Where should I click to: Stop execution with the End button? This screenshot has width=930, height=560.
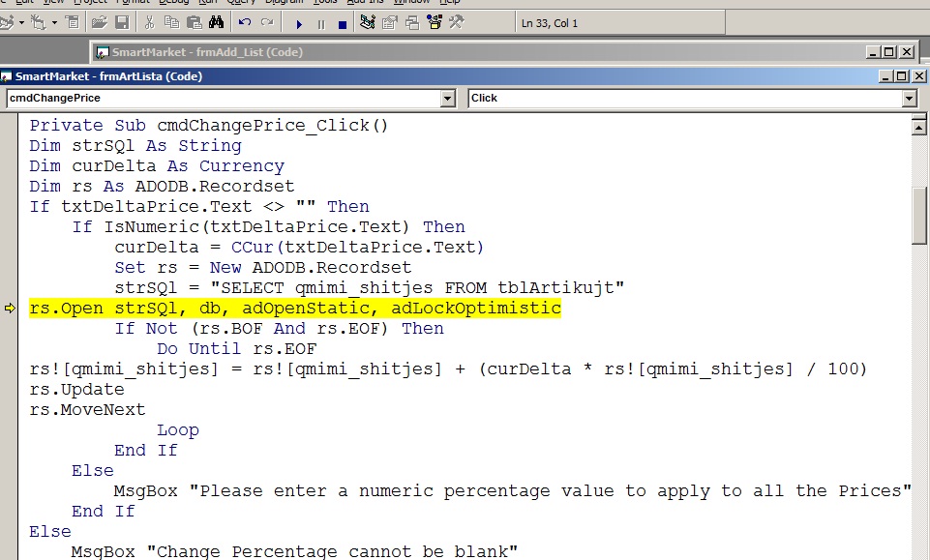(343, 24)
